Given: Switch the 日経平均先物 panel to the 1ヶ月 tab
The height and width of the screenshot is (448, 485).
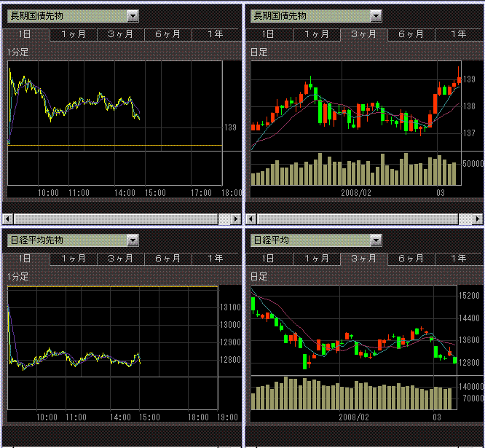Looking at the screenshot, I should (x=73, y=259).
